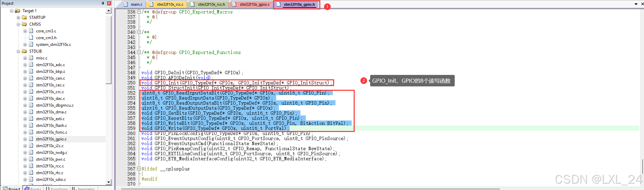Collapse the code fold at line 344

tap(139, 52)
